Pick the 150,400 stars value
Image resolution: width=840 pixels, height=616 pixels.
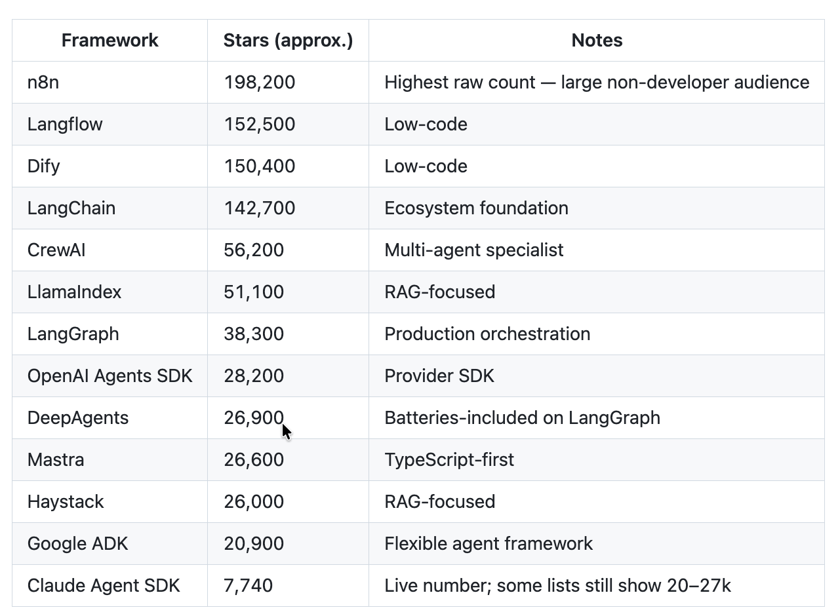coord(260,166)
